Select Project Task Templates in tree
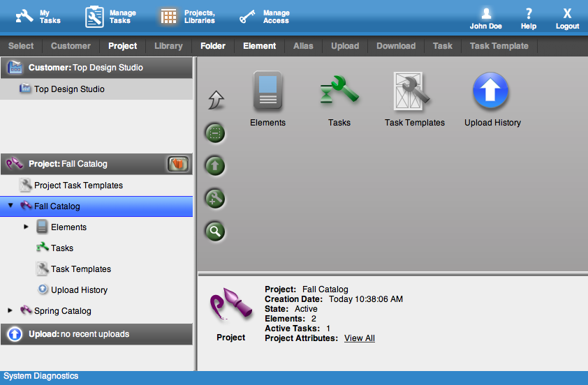 tap(78, 186)
